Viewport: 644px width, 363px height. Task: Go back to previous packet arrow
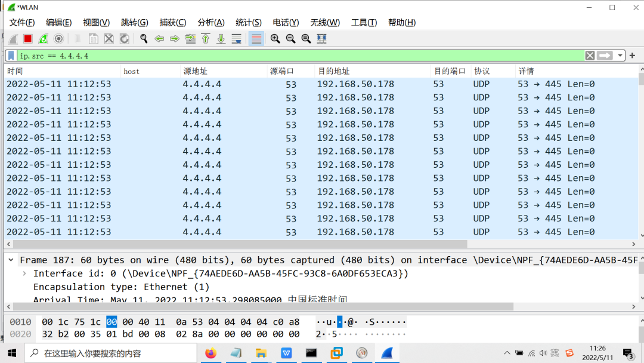tap(159, 39)
